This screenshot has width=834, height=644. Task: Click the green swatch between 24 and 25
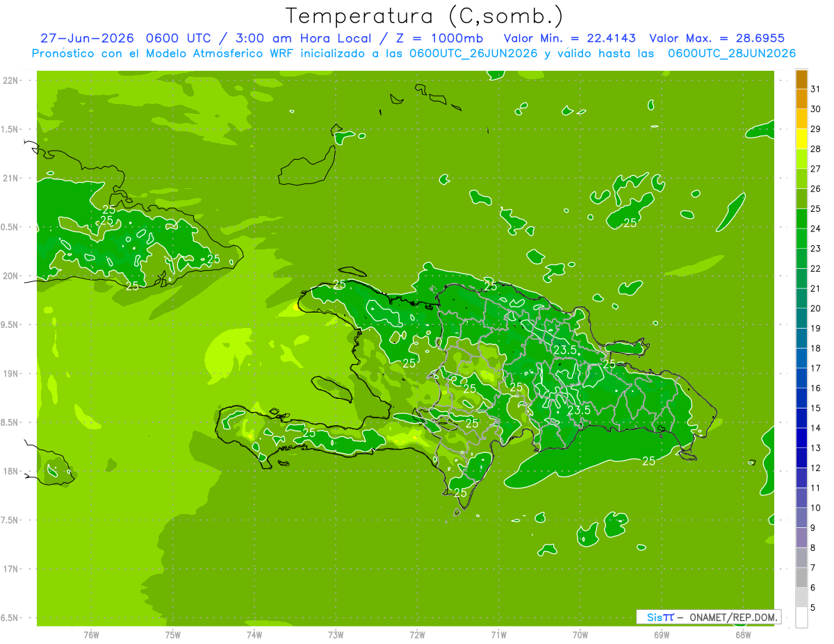pyautogui.click(x=801, y=219)
